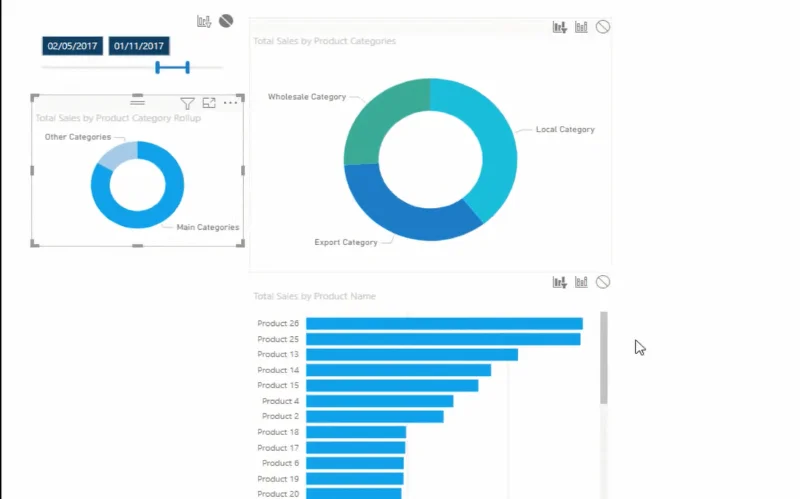Click the 'None' interaction icon on the Product Categories chart
Image resolution: width=800 pixels, height=499 pixels.
pyautogui.click(x=603, y=27)
